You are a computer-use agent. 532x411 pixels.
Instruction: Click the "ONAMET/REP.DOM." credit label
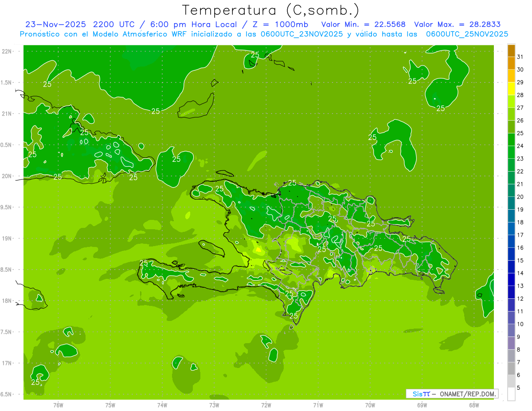467,394
